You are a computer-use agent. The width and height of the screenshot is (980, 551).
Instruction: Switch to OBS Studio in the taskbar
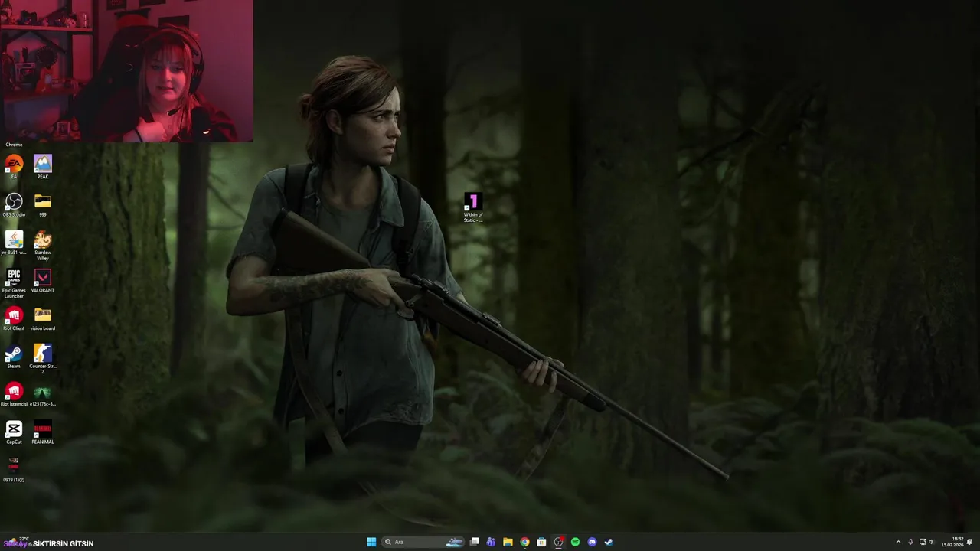coord(558,542)
